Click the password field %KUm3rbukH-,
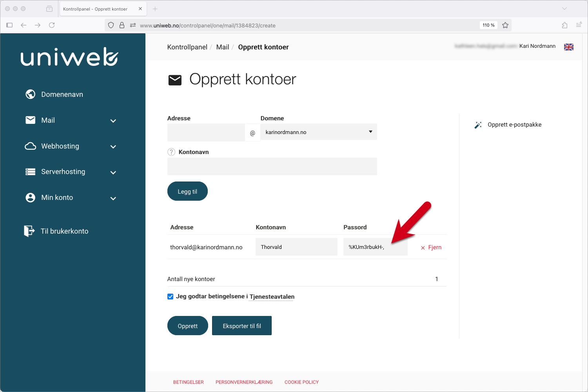 376,247
